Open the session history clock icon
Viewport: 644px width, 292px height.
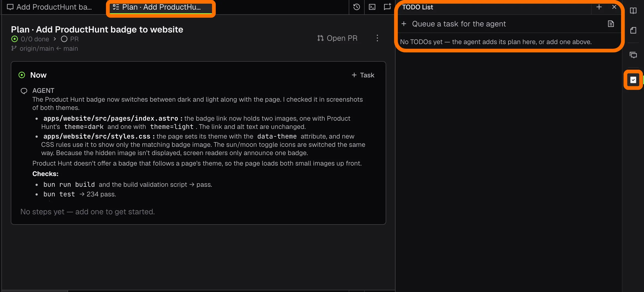click(356, 7)
